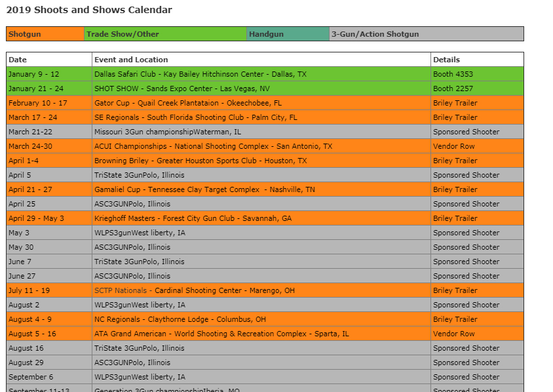Click the 'Booth 2257' details cell
Viewport: 553px width, 392px height.
point(477,88)
